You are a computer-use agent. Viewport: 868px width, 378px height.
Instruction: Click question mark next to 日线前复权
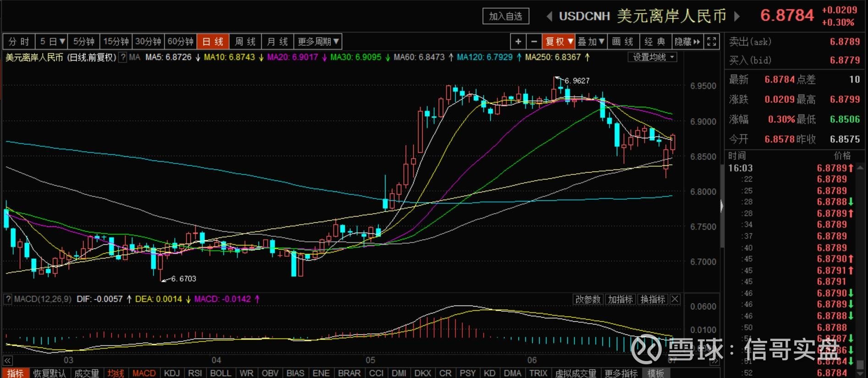tap(122, 57)
